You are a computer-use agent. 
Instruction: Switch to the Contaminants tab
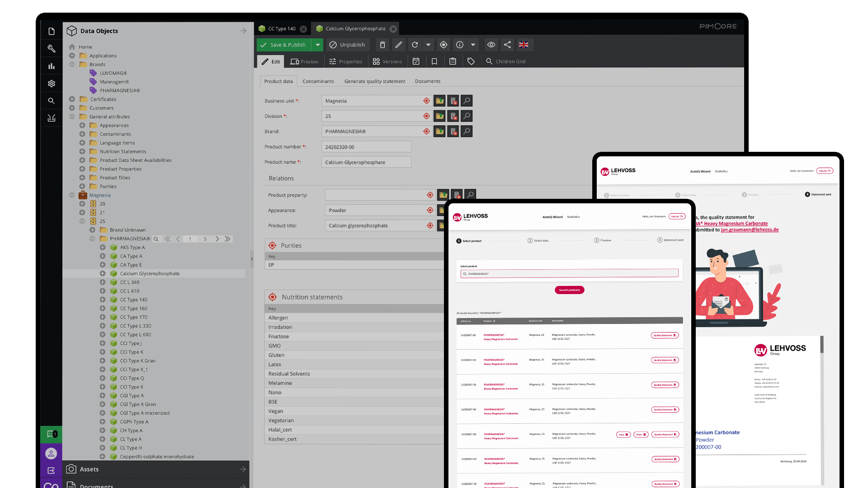318,81
